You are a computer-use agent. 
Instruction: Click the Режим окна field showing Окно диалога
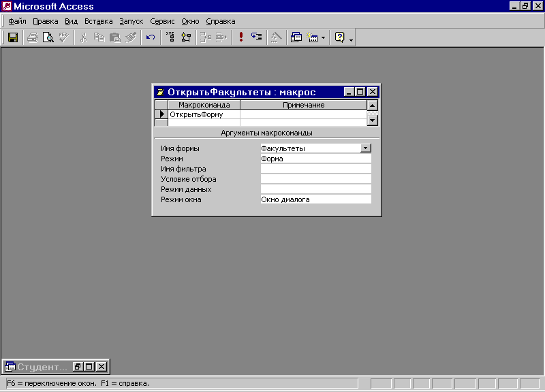315,199
